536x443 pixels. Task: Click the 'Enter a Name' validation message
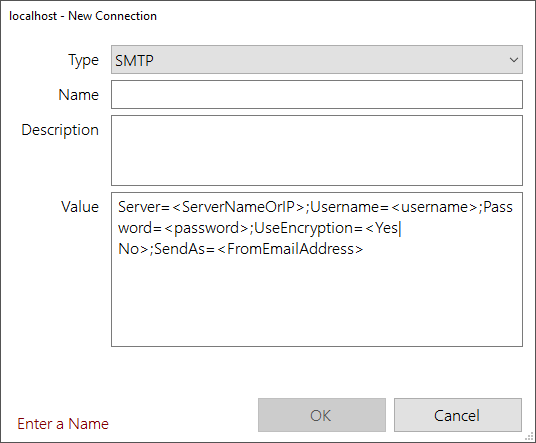(63, 424)
